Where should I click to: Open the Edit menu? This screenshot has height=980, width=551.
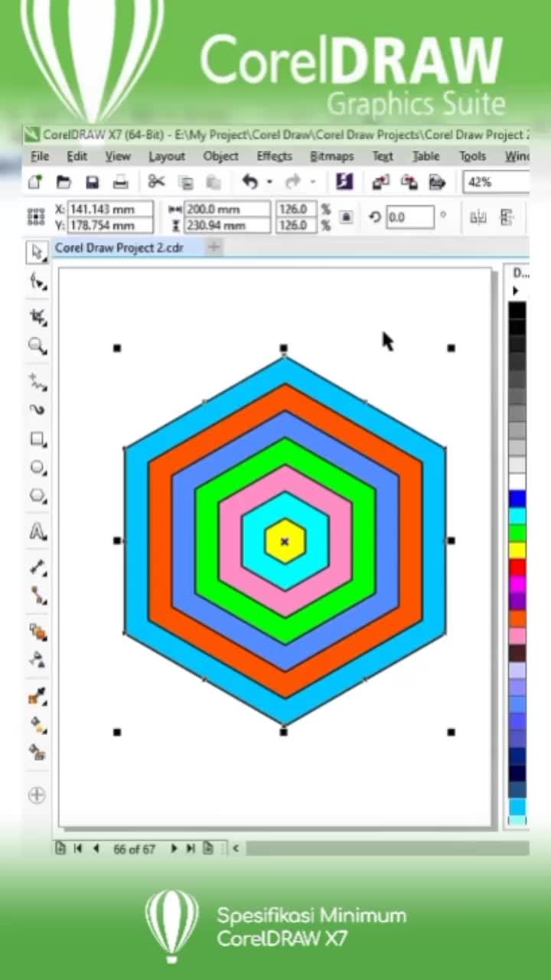click(x=77, y=156)
